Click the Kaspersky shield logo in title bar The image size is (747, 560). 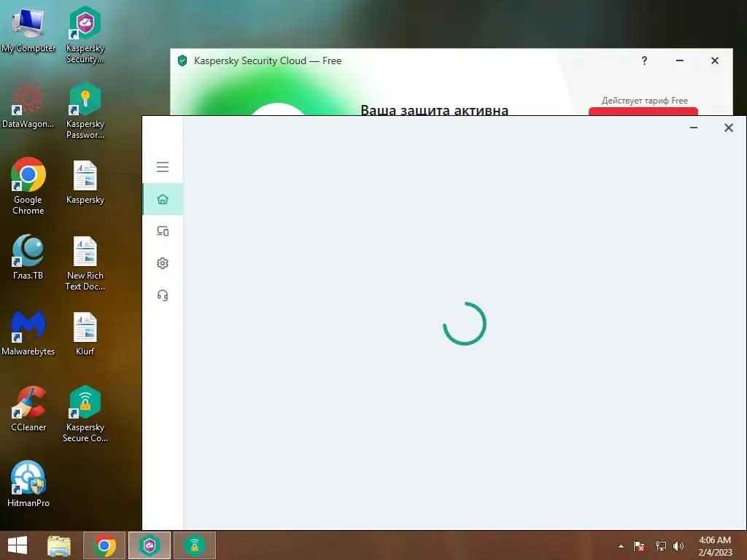[x=182, y=61]
